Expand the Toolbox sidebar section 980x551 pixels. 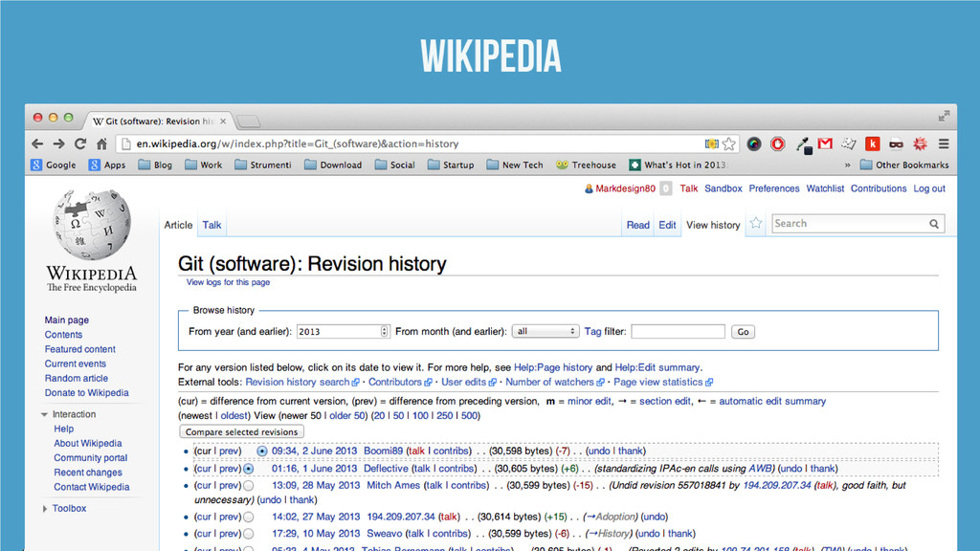coord(44,509)
